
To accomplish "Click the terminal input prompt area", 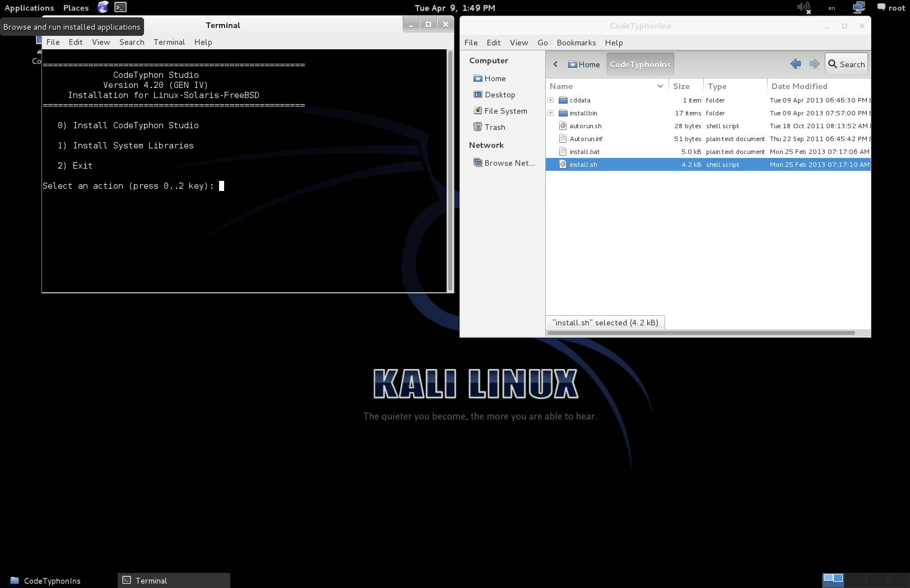I will pyautogui.click(x=221, y=186).
